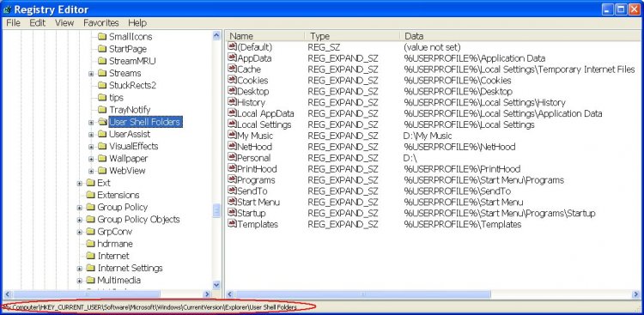Expand the Internet Settings key
This screenshot has height=315, width=644.
(x=79, y=268)
